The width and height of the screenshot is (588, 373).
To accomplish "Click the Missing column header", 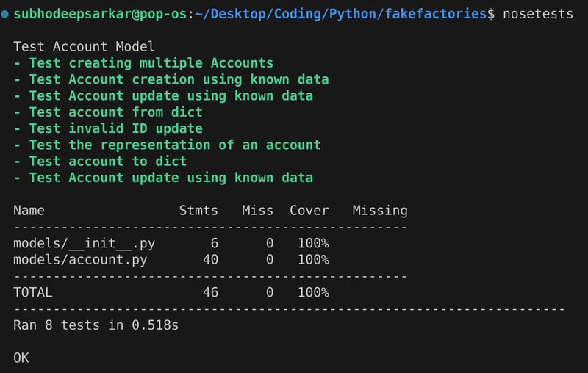I will (x=379, y=211).
